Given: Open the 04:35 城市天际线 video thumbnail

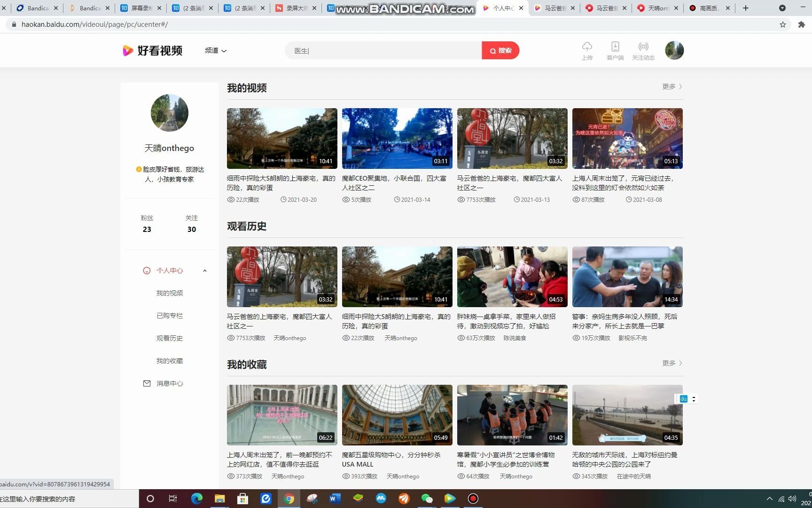Looking at the screenshot, I should point(627,415).
